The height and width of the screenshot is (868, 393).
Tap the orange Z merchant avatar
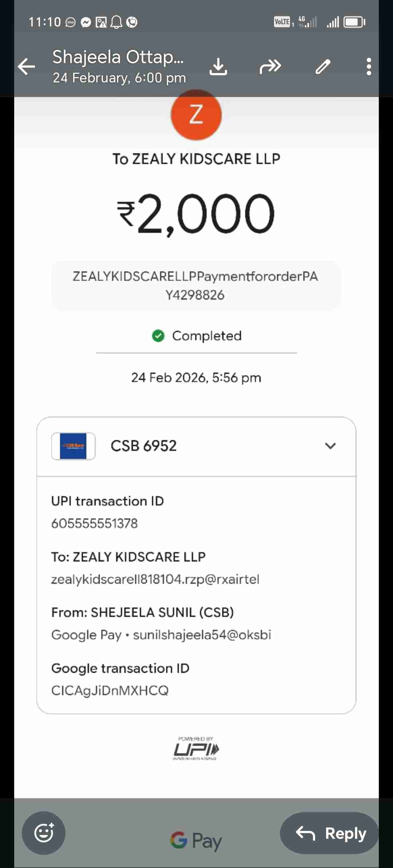coord(196,114)
